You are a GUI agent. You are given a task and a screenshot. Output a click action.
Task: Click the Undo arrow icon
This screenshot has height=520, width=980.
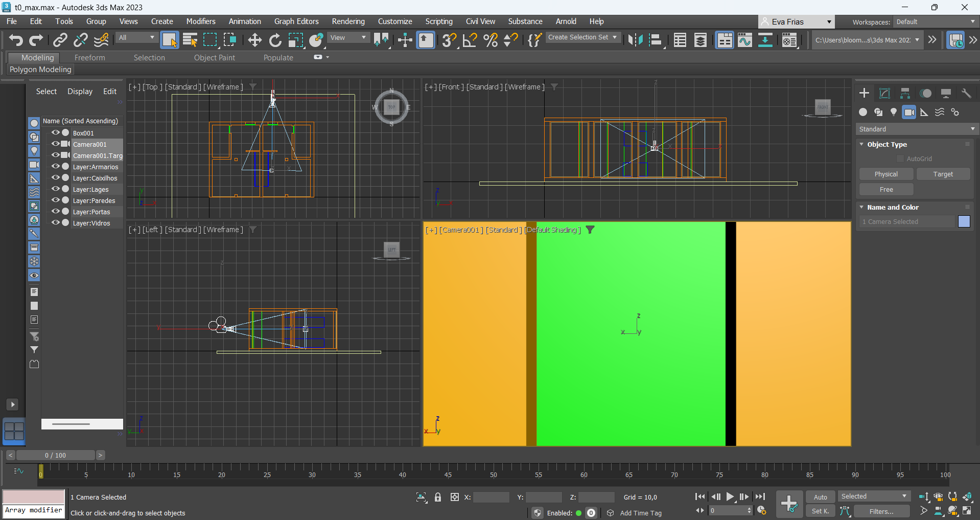click(16, 40)
